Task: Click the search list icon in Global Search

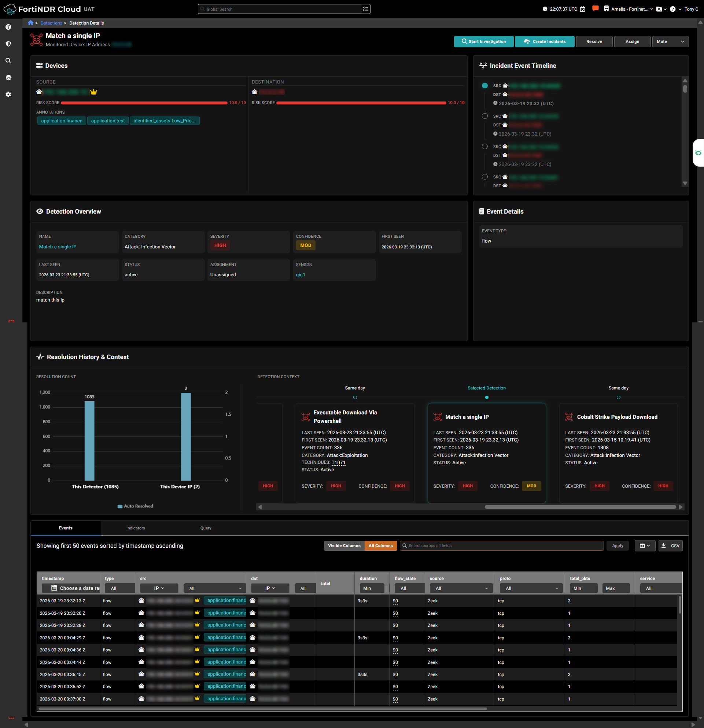Action: pyautogui.click(x=365, y=9)
